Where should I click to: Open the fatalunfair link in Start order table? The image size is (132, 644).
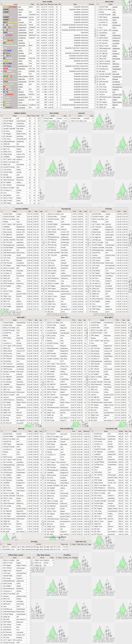click(116, 17)
